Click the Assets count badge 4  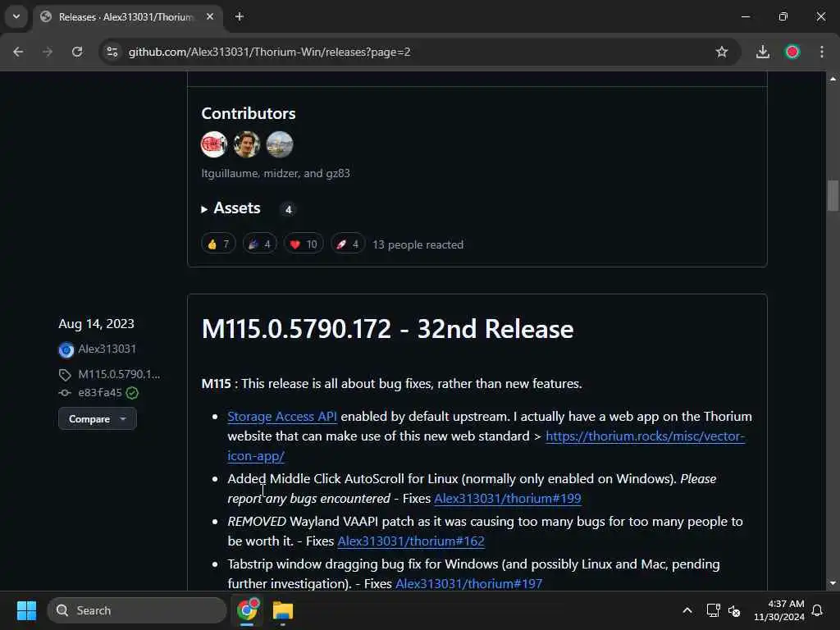pyautogui.click(x=288, y=209)
